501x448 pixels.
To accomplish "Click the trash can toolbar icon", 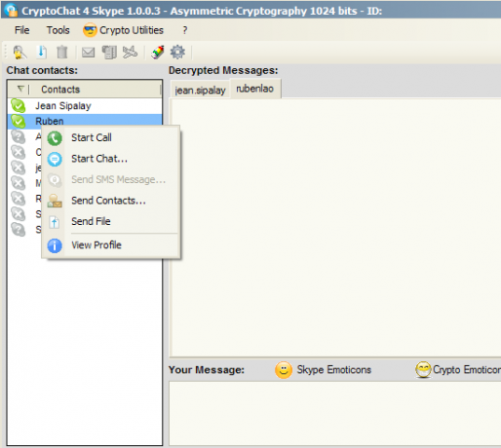I will click(61, 52).
